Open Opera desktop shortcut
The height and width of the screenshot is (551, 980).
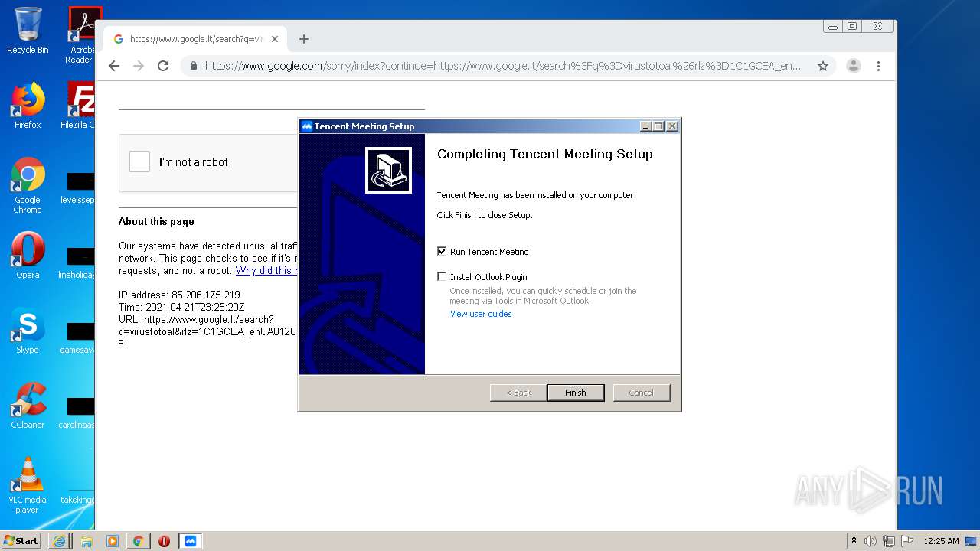[28, 256]
